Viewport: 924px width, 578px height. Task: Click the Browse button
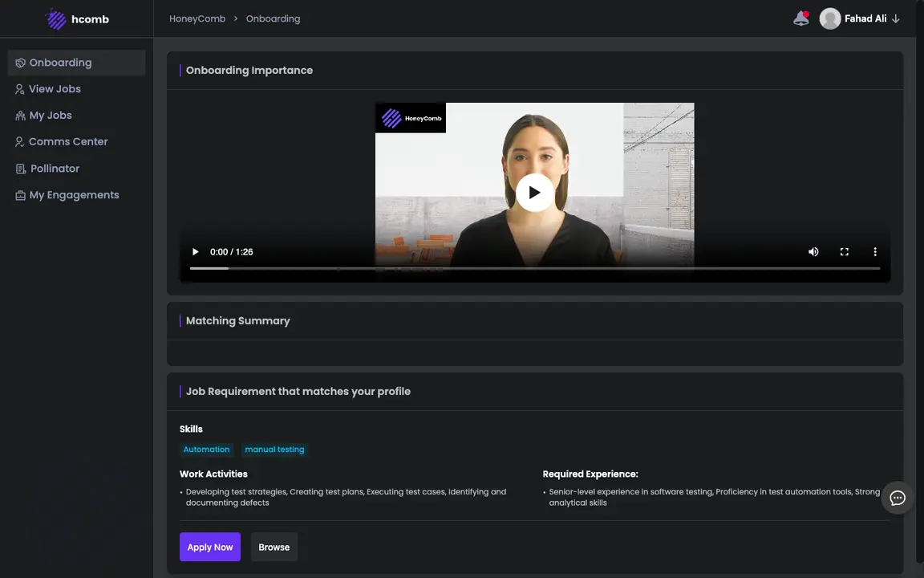click(x=274, y=547)
